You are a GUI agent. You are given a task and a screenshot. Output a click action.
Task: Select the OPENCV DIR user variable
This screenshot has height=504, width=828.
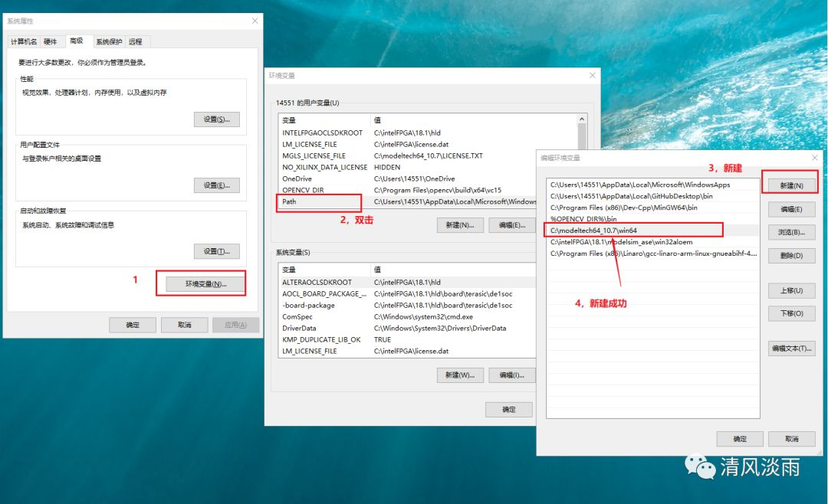(x=305, y=191)
